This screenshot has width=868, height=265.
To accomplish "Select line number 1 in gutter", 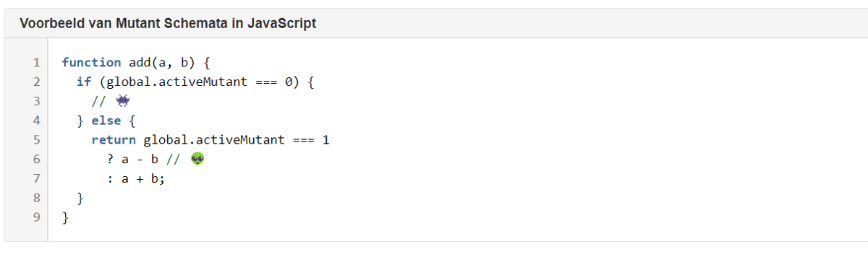I will [36, 63].
